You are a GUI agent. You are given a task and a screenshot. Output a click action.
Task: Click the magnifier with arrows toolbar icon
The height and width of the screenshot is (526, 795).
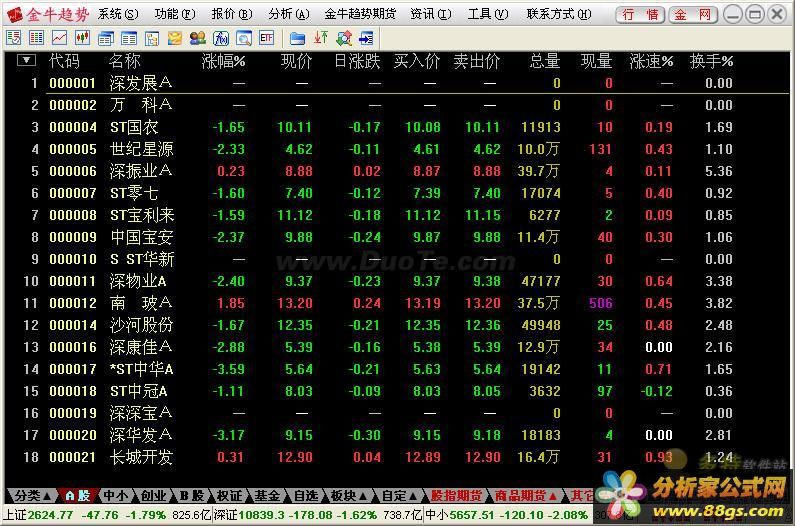(x=344, y=38)
